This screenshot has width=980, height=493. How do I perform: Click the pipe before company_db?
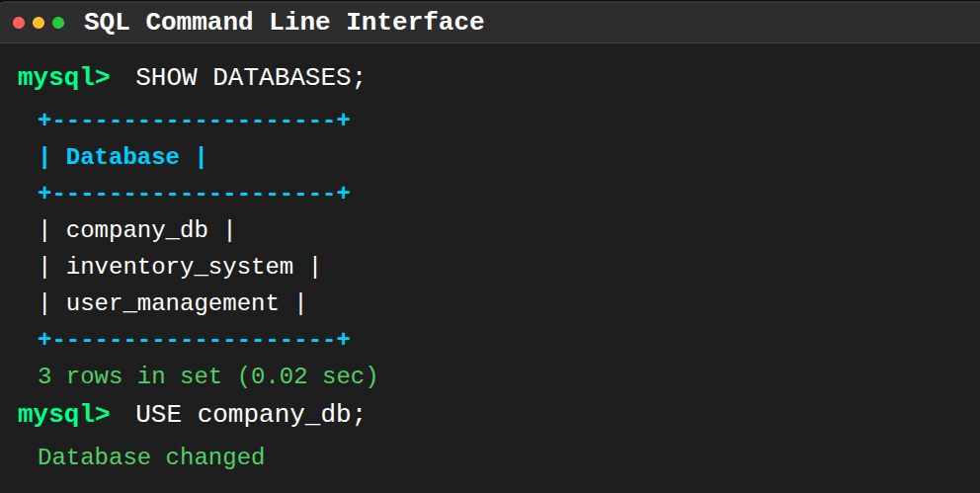click(44, 230)
